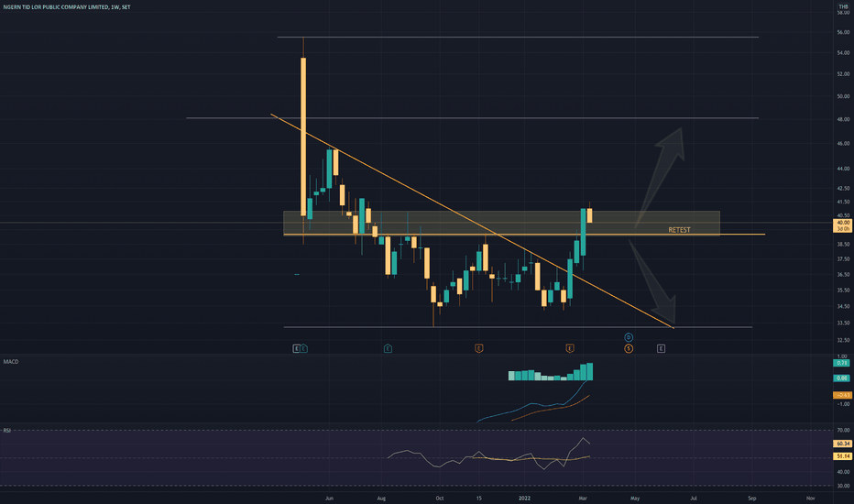Click the 48.00 price axis label

point(843,119)
